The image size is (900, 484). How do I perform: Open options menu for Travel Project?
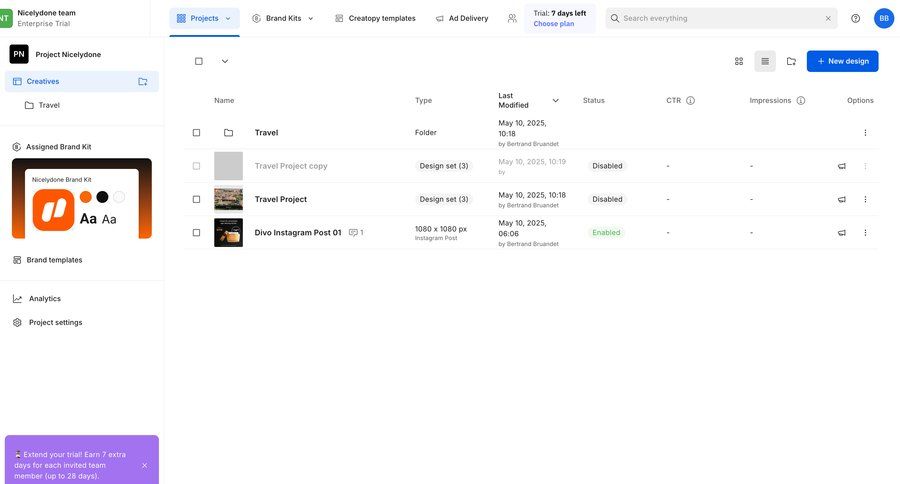tap(865, 199)
